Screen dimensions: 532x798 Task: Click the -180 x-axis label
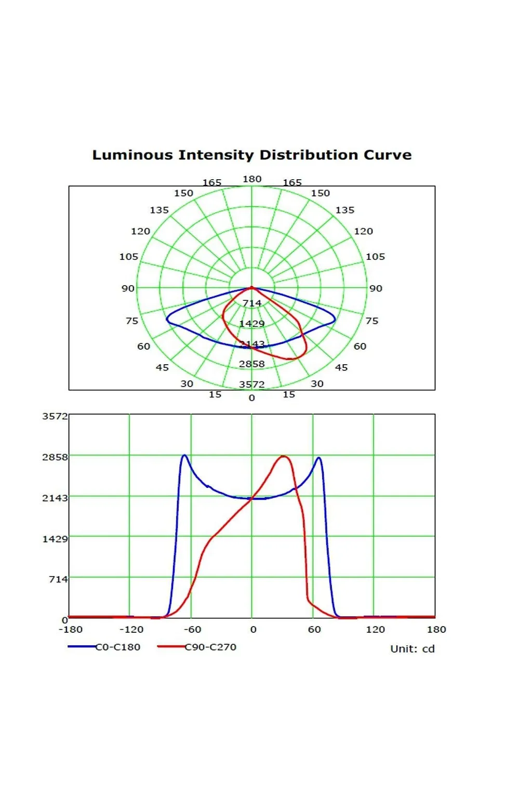point(71,630)
